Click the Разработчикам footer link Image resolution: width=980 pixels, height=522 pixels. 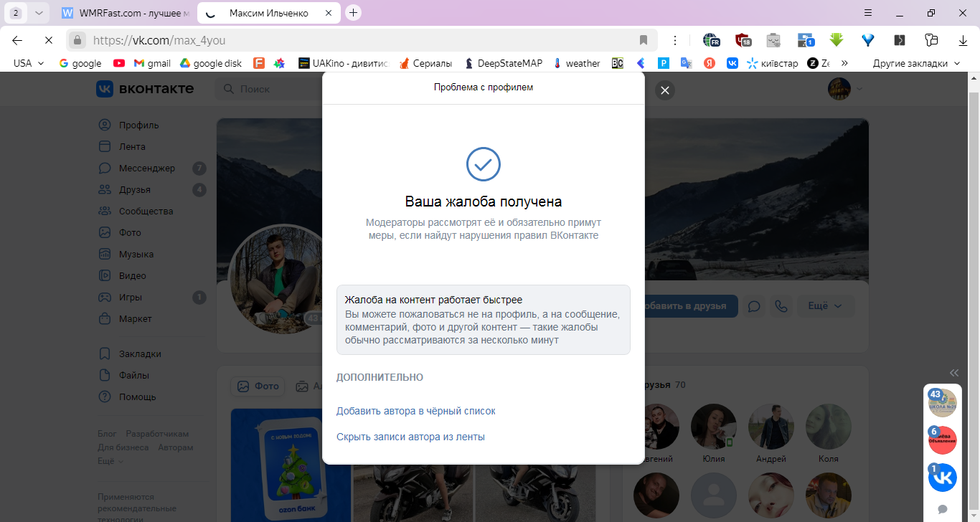pos(157,434)
